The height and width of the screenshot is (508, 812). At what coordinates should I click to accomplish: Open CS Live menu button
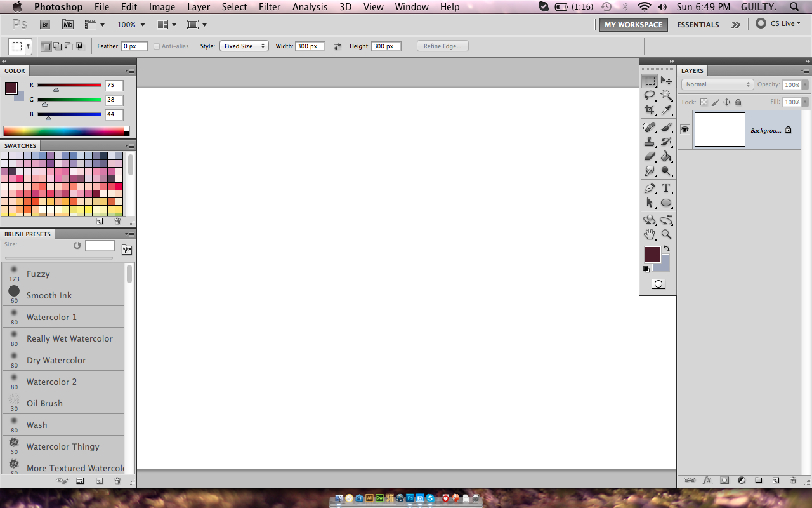tap(778, 23)
